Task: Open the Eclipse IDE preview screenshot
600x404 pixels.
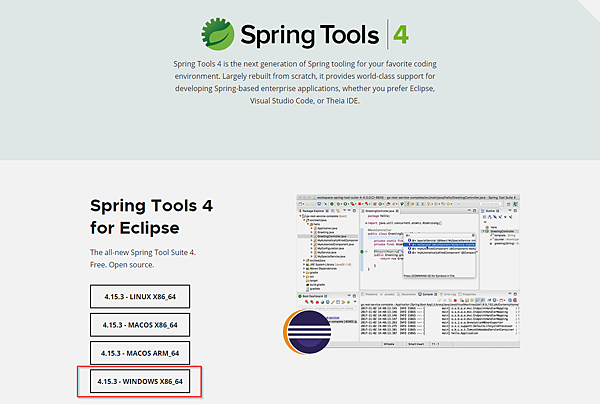Action: click(x=408, y=271)
